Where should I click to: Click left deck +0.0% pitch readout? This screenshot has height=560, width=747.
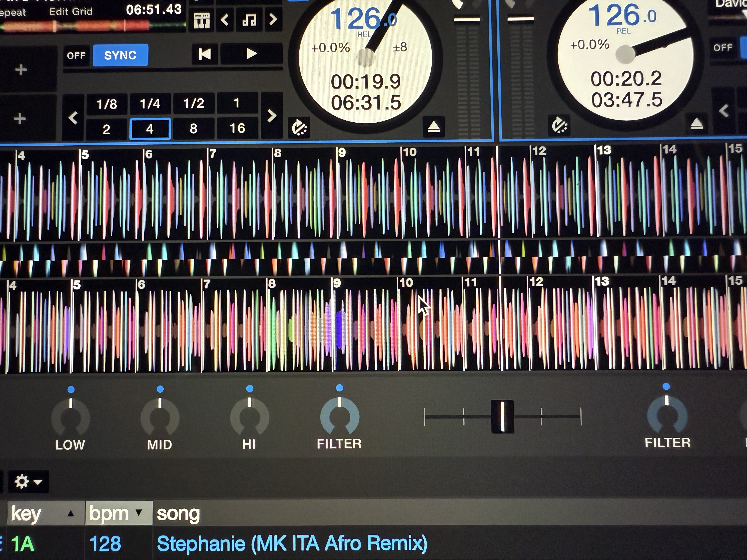coord(330,48)
